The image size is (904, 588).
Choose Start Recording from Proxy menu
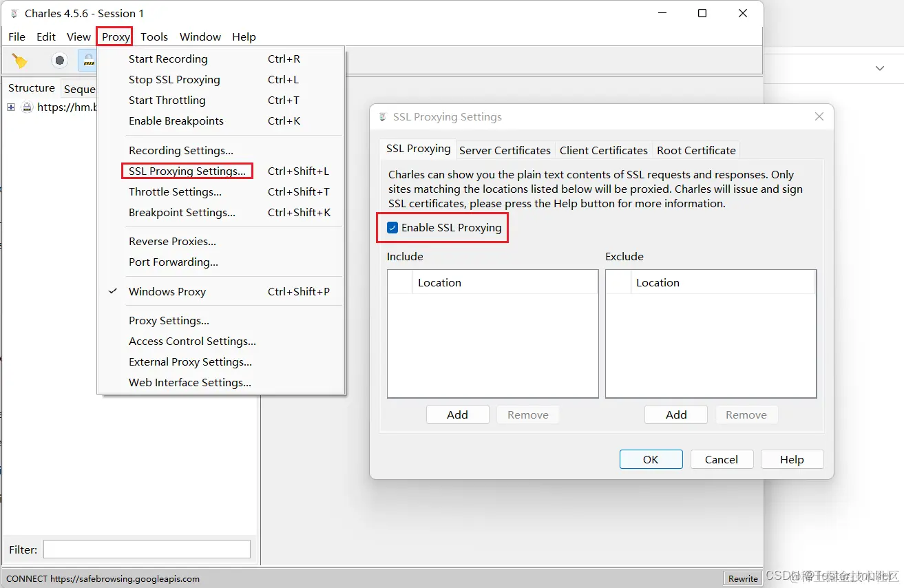(220, 59)
